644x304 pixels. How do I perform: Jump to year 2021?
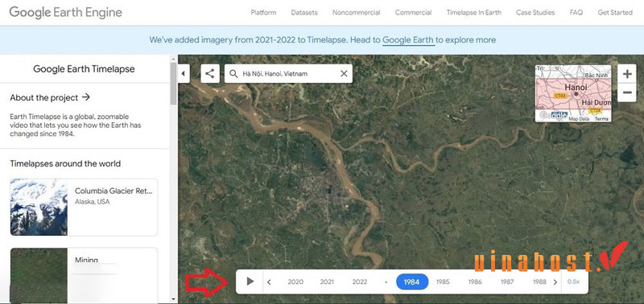click(327, 281)
